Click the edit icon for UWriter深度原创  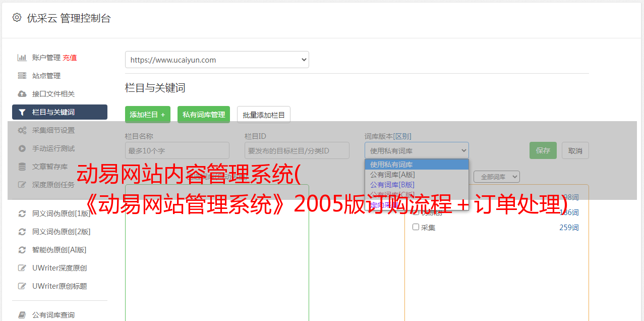(x=22, y=268)
